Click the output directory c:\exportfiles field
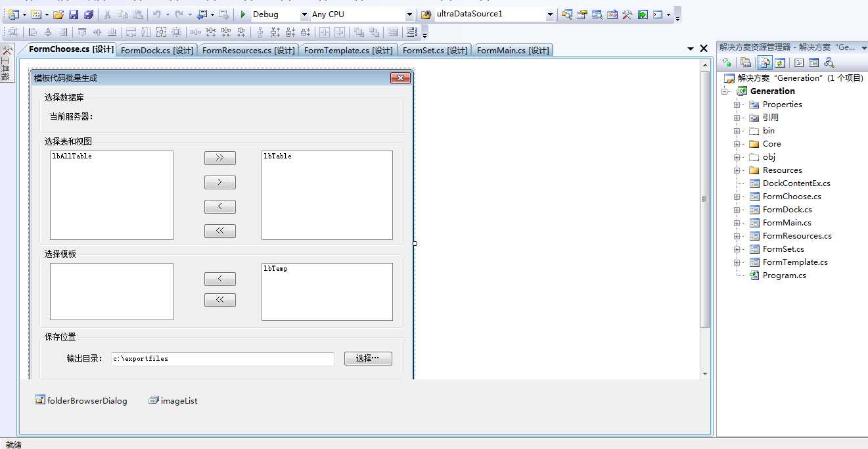 pos(223,359)
